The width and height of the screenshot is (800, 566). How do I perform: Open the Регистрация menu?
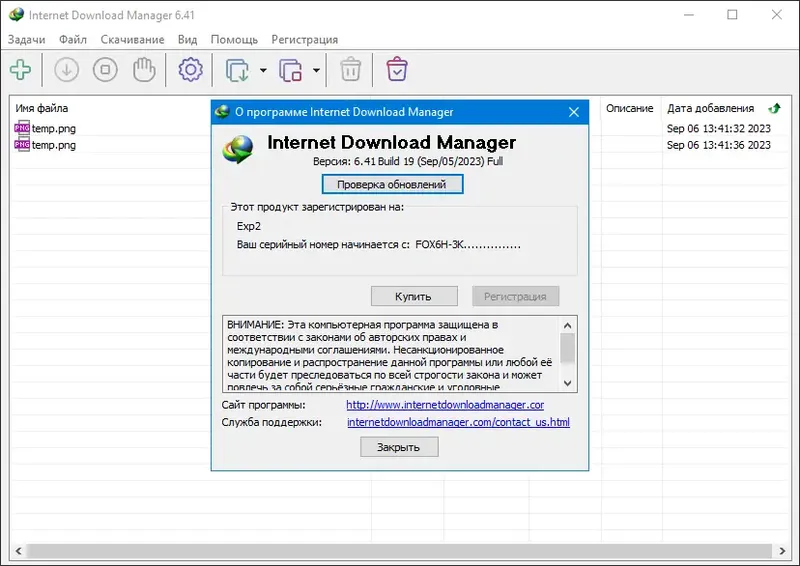(x=305, y=40)
